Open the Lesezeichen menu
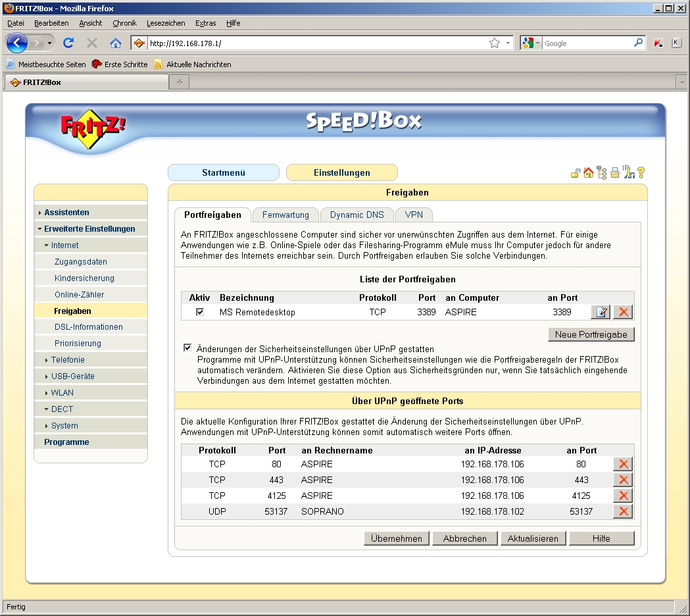 tap(166, 23)
